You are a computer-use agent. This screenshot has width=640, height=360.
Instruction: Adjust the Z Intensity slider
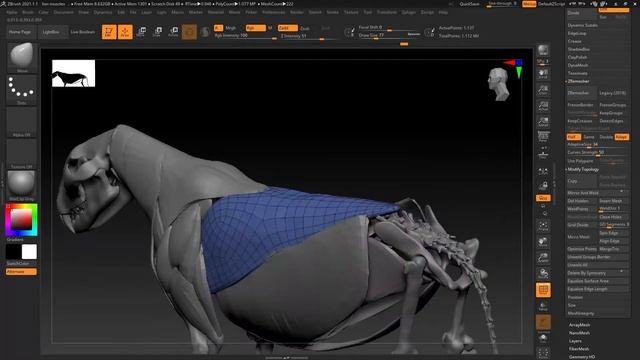(309, 36)
